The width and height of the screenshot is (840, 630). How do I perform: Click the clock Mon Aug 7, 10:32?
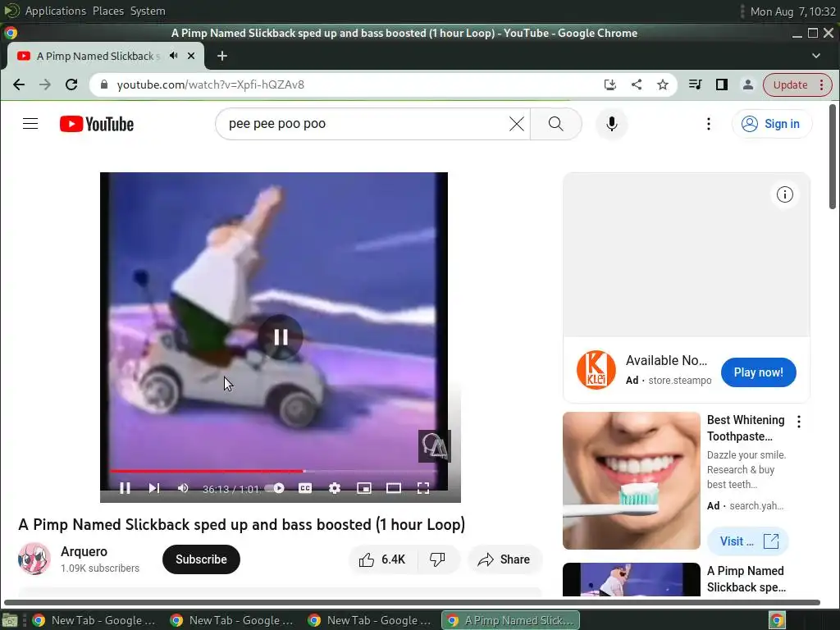pyautogui.click(x=793, y=11)
